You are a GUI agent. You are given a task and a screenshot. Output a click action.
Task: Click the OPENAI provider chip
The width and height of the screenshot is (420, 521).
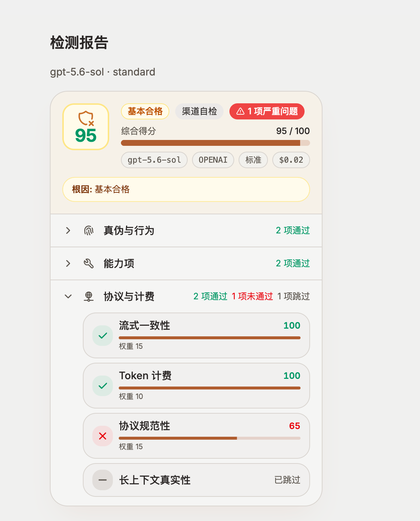coord(213,160)
